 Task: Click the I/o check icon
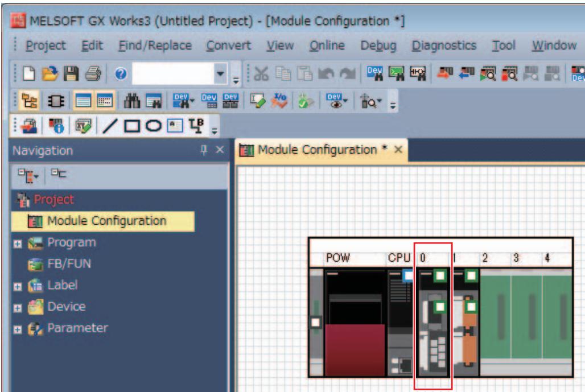pyautogui.click(x=279, y=101)
